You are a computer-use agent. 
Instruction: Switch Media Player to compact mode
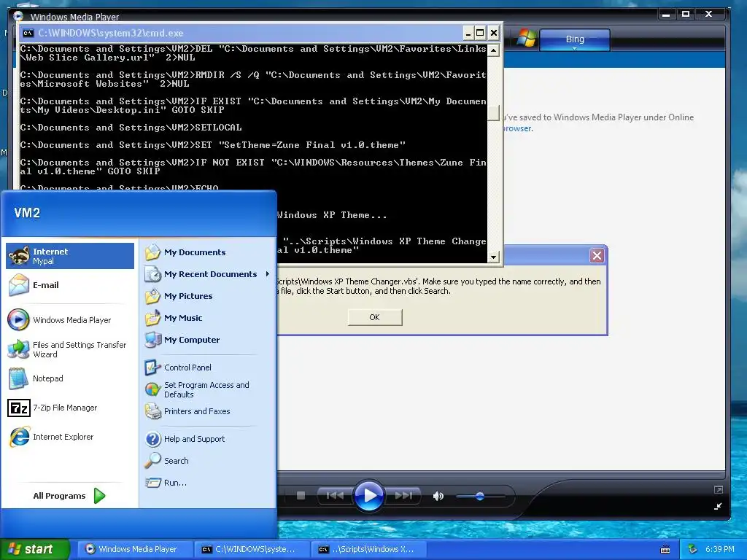[718, 507]
